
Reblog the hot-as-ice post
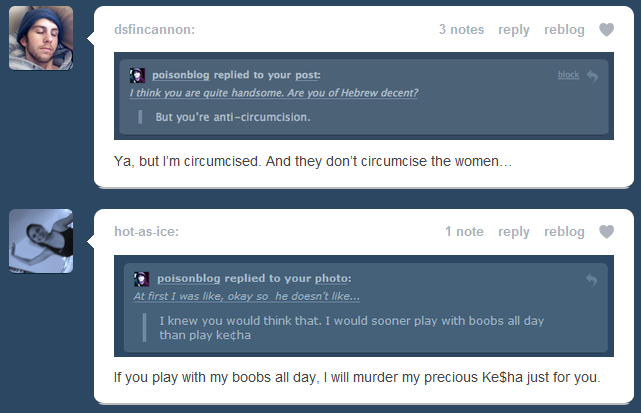[564, 232]
